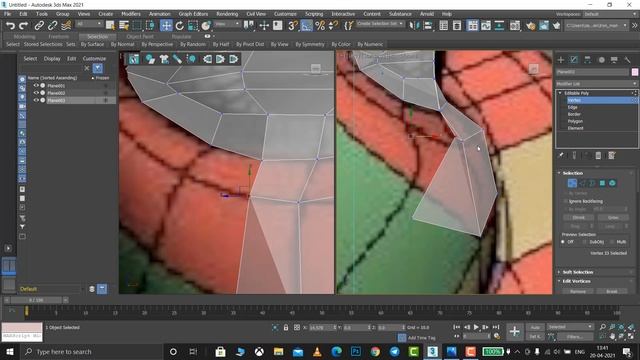
Task: Click the Remove button under Edit Vertices
Action: click(x=578, y=291)
